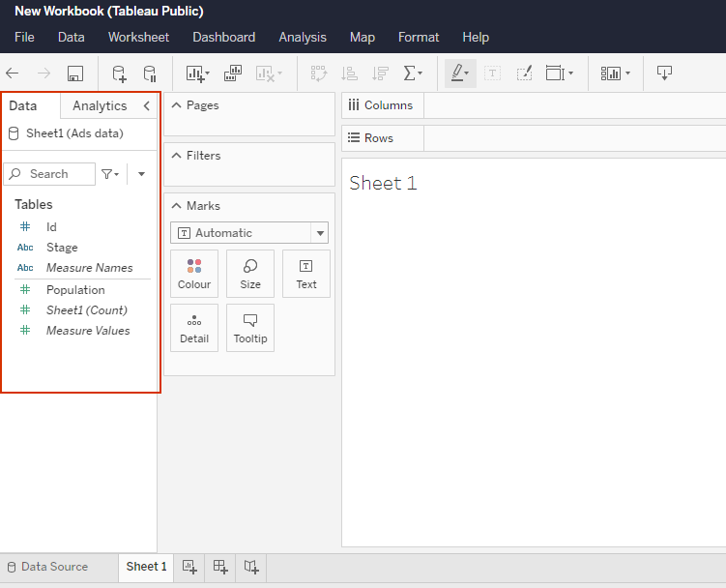
Task: Open the Map menu
Action: [363, 37]
